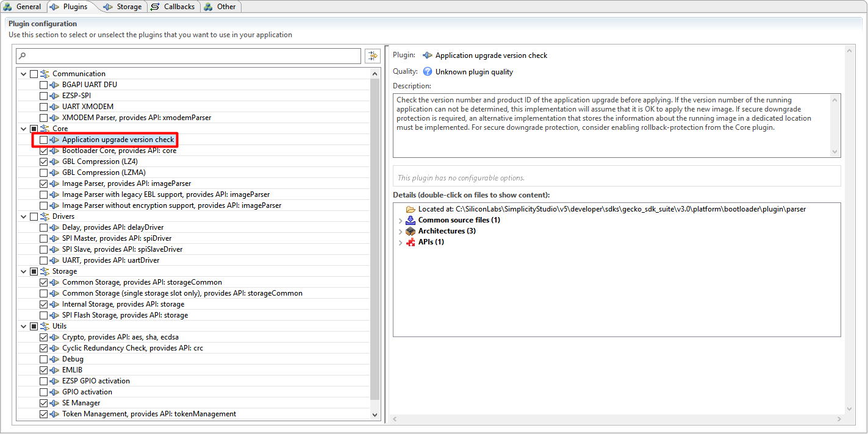The image size is (868, 434).
Task: Collapse the Communication group
Action: 24,74
